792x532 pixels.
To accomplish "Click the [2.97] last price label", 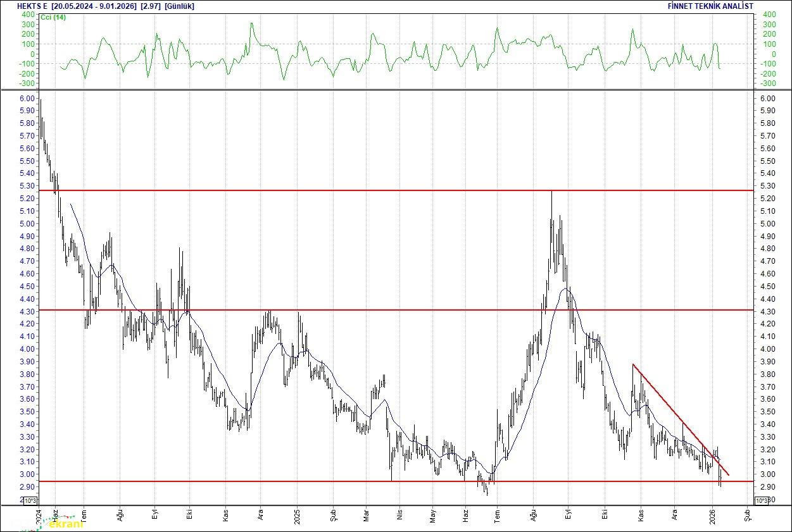I will click(150, 6).
